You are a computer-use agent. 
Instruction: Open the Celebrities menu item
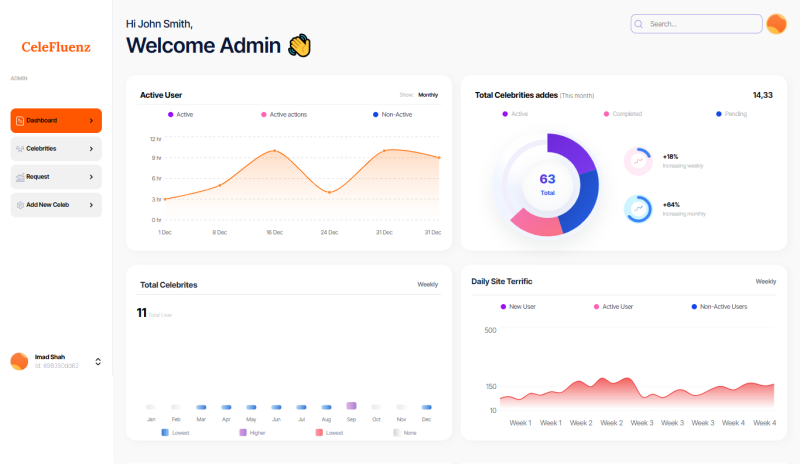56,149
